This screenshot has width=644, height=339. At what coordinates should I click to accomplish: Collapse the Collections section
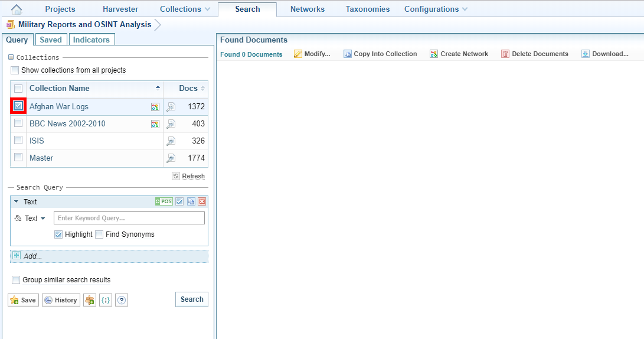tap(11, 57)
